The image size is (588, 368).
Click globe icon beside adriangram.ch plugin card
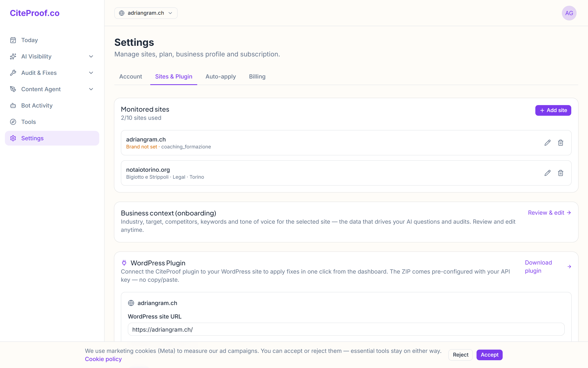tap(131, 303)
